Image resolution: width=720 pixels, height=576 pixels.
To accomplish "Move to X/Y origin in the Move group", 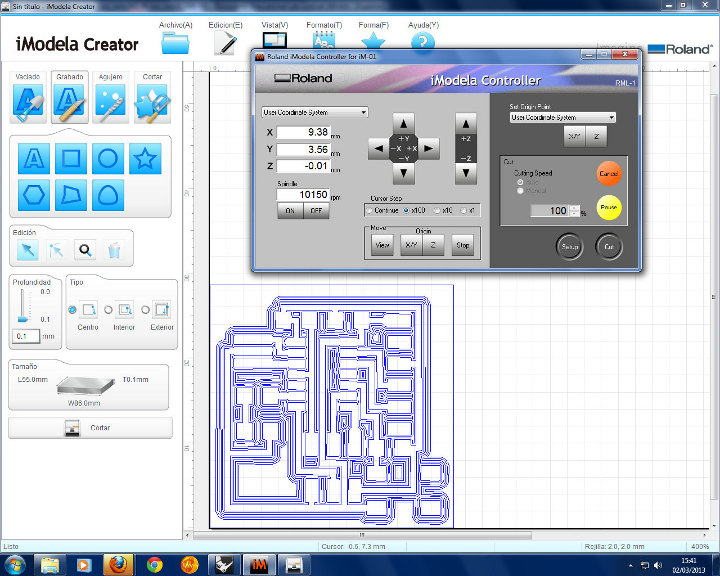I will pos(411,245).
